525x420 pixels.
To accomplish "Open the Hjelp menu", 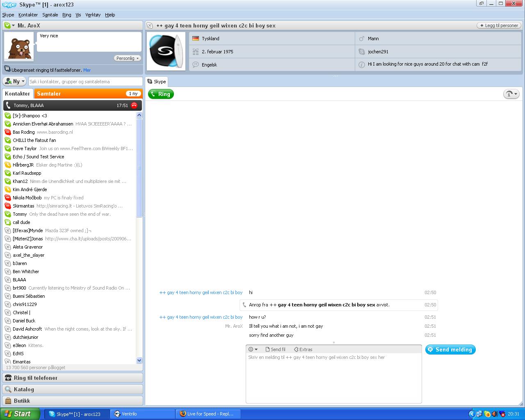I will coord(110,15).
